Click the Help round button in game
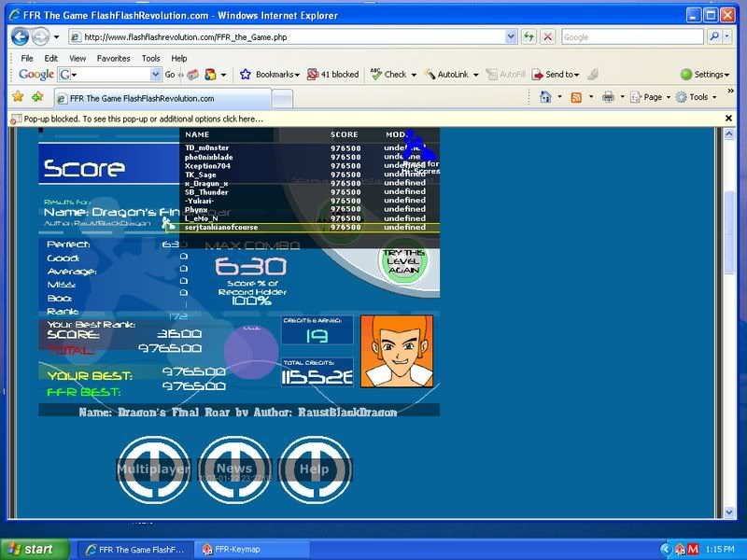Image resolution: width=747 pixels, height=560 pixels. point(315,469)
